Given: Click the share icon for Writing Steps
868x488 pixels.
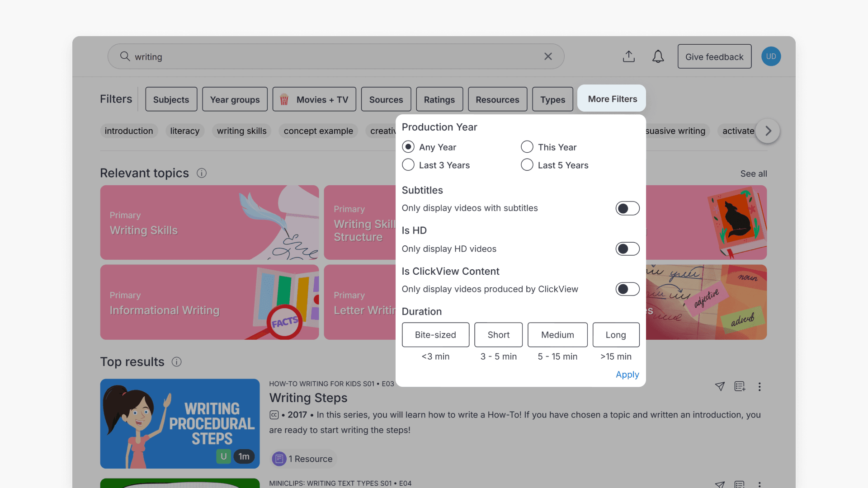Looking at the screenshot, I should coord(720,386).
